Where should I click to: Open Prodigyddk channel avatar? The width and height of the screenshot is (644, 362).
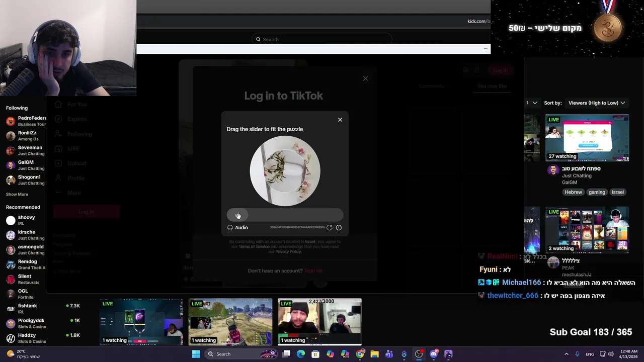click(11, 323)
